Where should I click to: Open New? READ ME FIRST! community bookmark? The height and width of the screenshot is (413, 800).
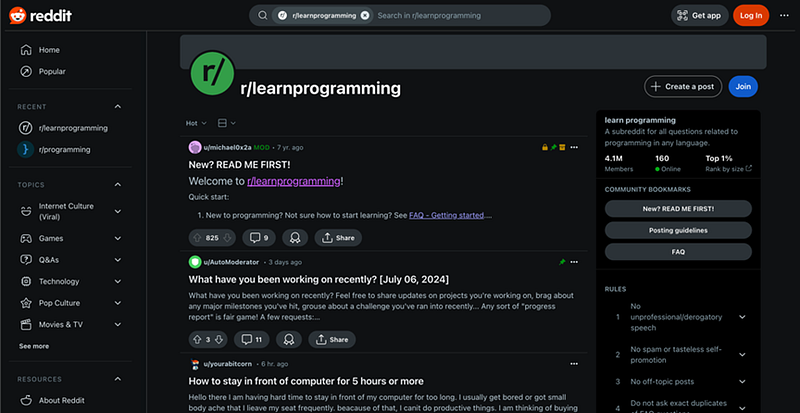coord(678,209)
